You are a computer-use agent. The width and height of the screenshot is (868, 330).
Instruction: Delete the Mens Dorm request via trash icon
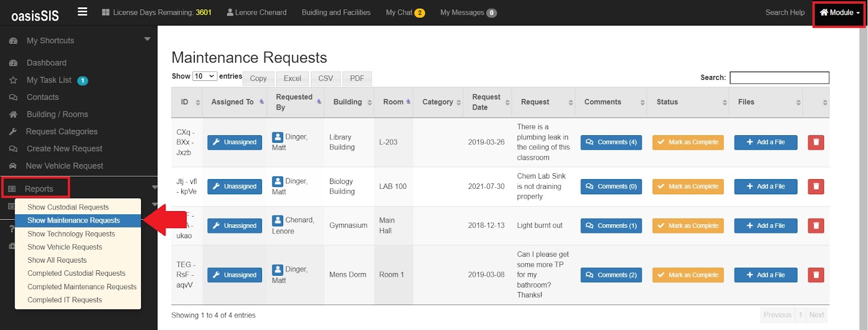coord(816,275)
